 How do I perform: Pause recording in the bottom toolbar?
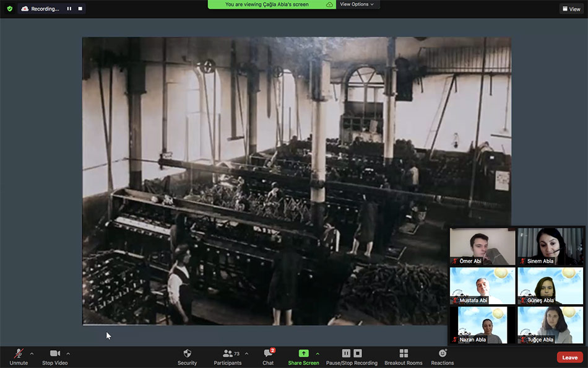[x=346, y=353]
